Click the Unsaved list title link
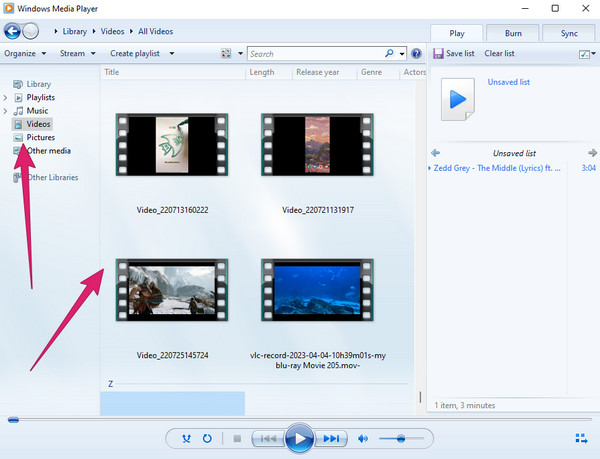The width and height of the screenshot is (600, 459). (x=509, y=82)
